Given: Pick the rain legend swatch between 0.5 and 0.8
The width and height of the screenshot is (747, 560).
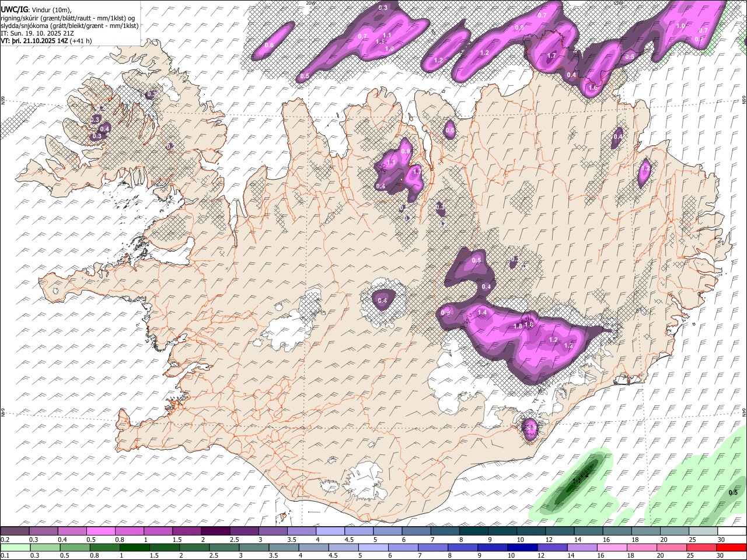Looking at the screenshot, I should tap(75, 547).
